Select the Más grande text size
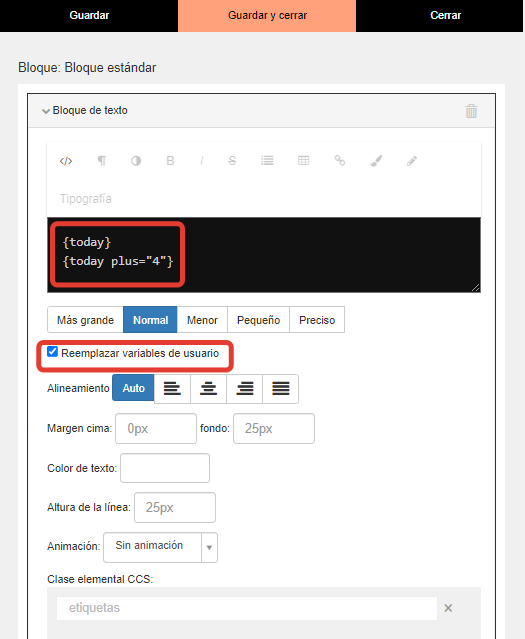This screenshot has width=525, height=639. (85, 320)
